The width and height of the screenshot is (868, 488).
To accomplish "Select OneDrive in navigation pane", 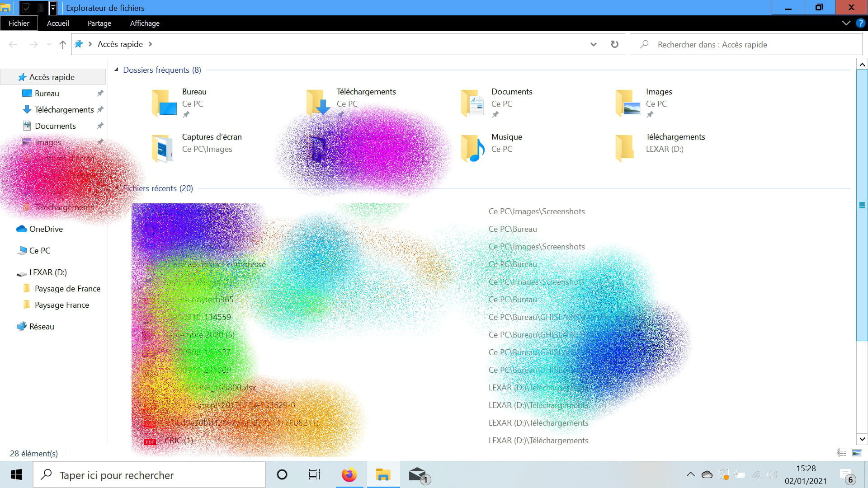I will (46, 229).
